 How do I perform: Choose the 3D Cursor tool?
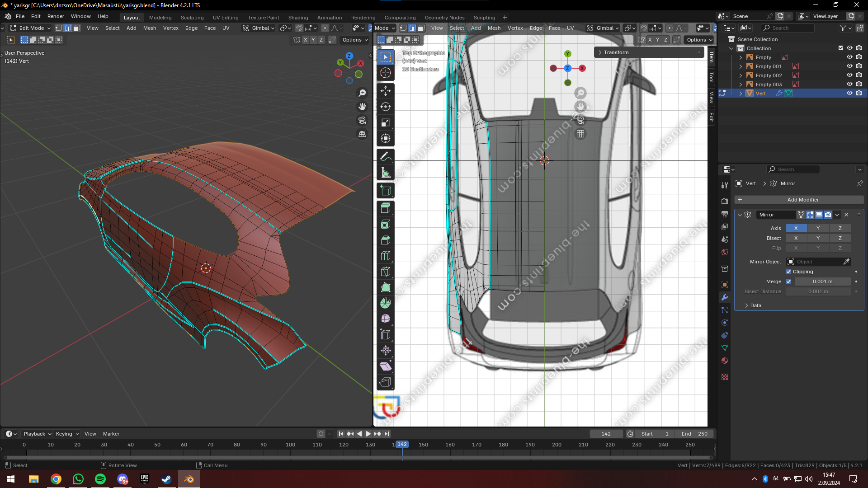pyautogui.click(x=385, y=73)
